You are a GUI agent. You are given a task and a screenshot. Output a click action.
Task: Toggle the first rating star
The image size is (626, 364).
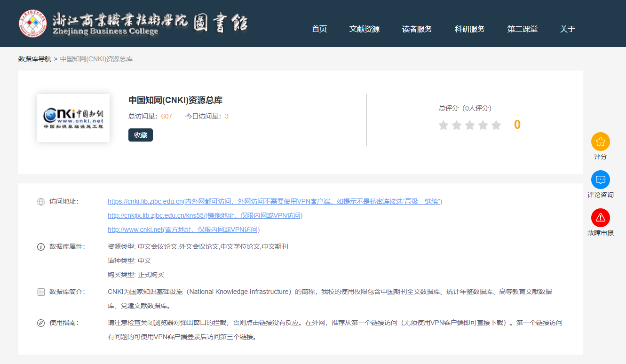pyautogui.click(x=444, y=125)
